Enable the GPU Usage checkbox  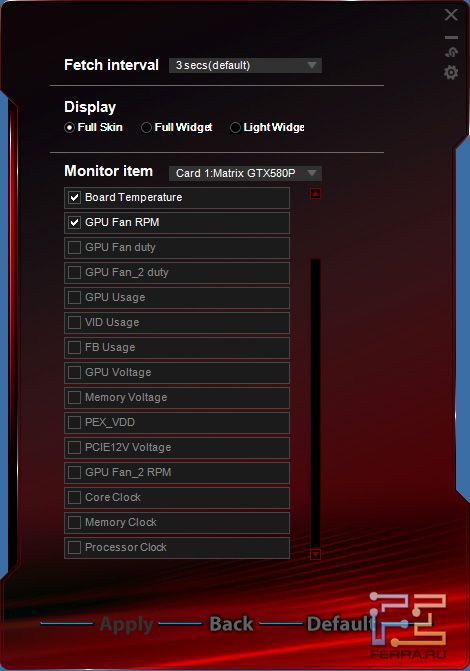point(74,297)
